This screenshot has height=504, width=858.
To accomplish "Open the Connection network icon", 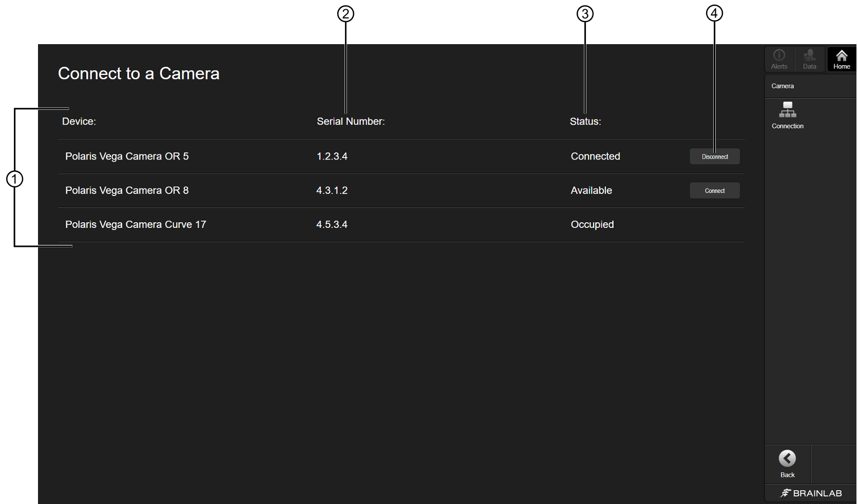I will click(787, 115).
